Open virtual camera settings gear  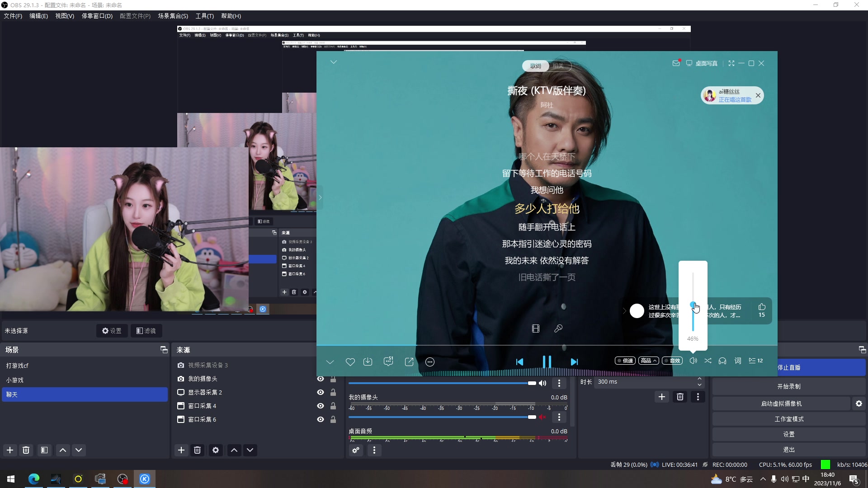click(859, 404)
